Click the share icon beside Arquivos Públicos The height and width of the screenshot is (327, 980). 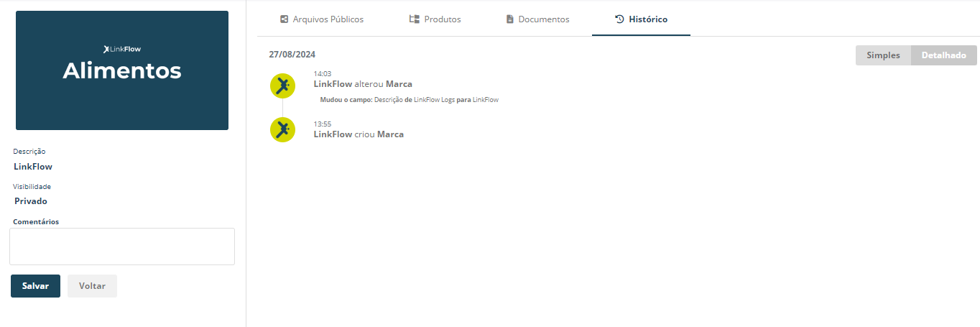coord(285,19)
